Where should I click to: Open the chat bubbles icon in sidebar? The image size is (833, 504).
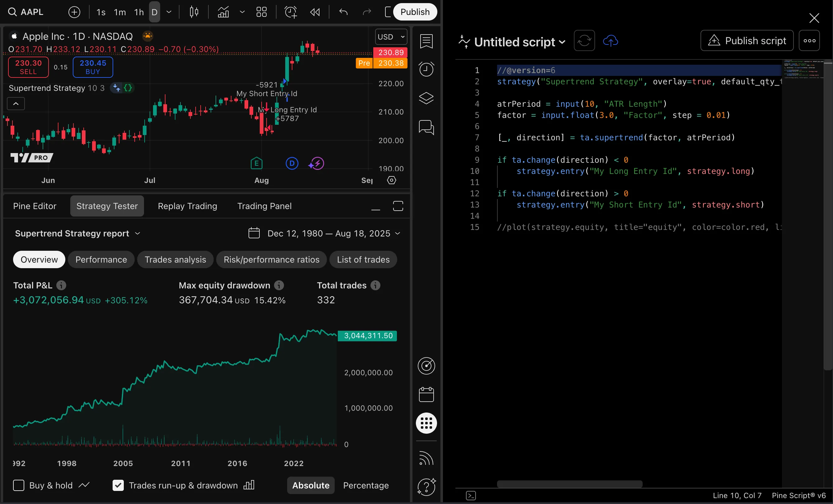click(426, 128)
